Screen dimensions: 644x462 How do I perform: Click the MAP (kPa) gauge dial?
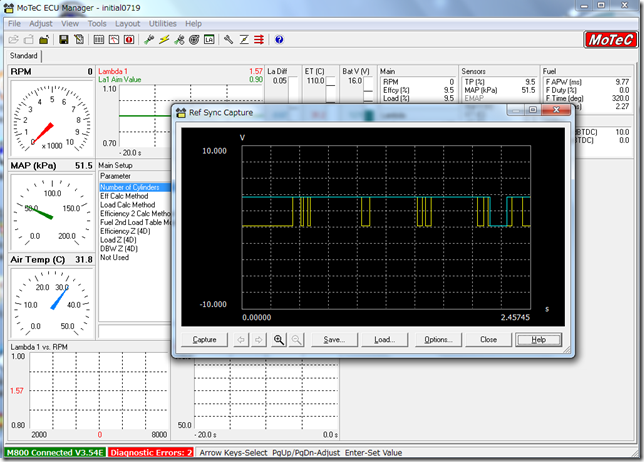click(52, 212)
